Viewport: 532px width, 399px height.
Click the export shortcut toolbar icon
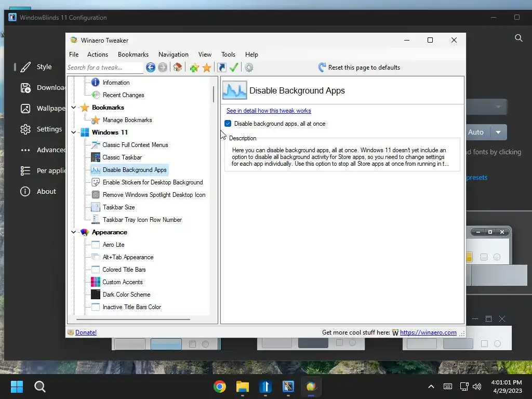[x=221, y=68]
